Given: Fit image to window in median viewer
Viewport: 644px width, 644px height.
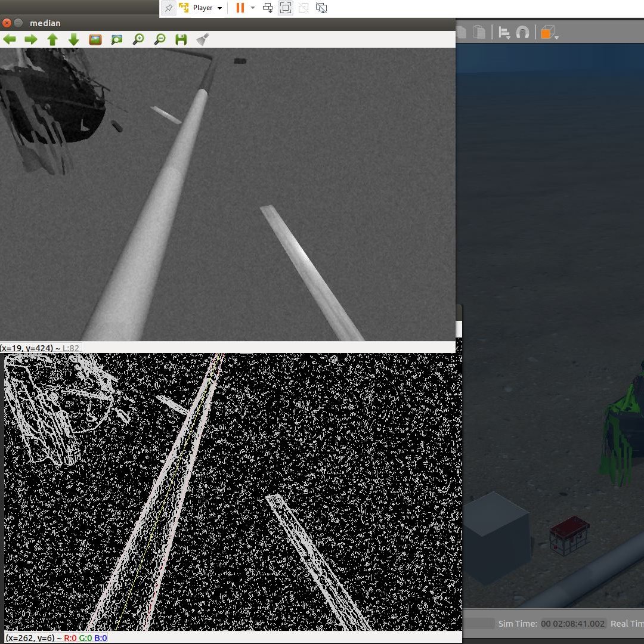Looking at the screenshot, I should (117, 39).
